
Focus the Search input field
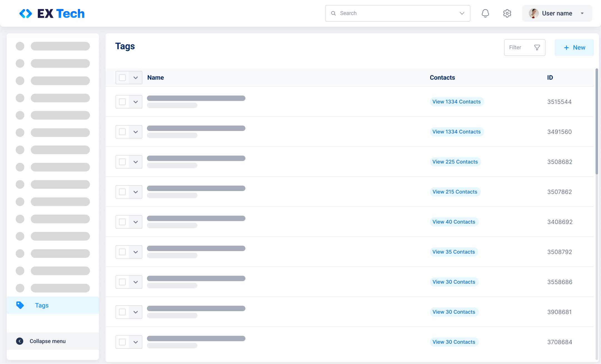tap(398, 13)
